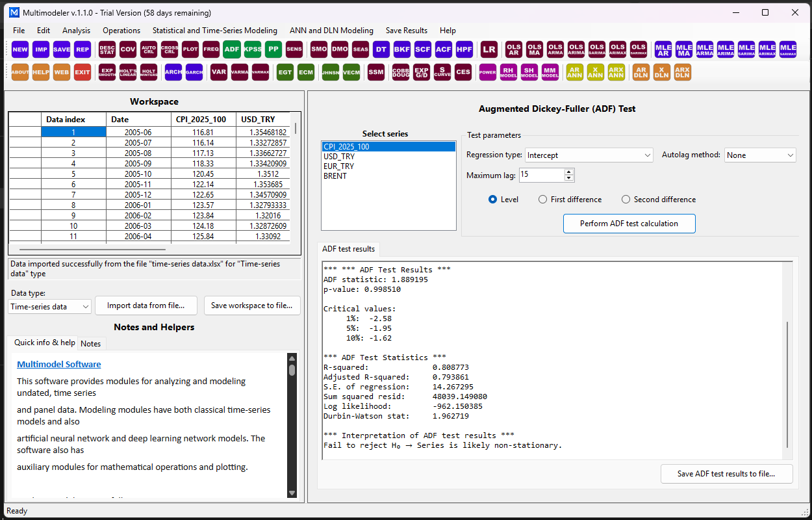Open the ARX DLN model icon
This screenshot has width=812, height=520.
point(683,72)
